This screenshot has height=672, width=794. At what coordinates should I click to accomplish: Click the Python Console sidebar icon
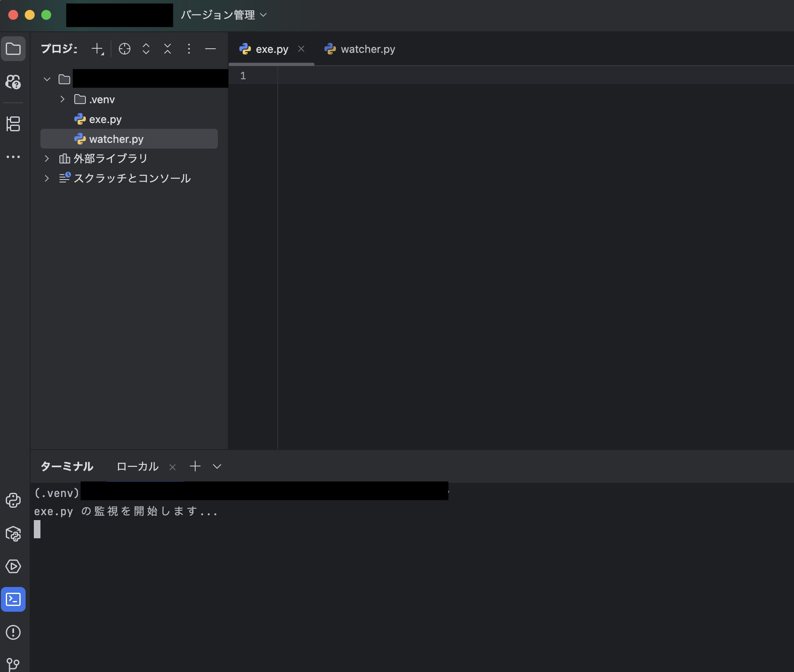click(x=13, y=500)
